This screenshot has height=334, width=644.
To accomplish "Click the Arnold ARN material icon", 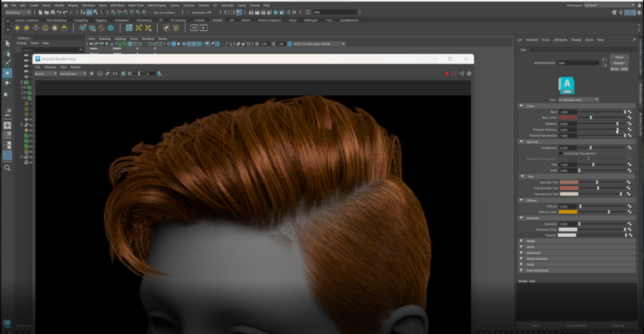I will tap(566, 86).
